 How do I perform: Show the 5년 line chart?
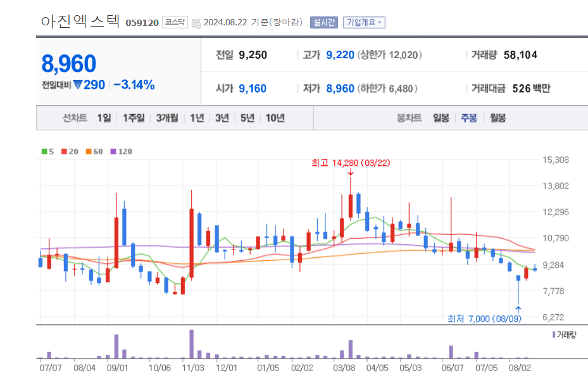(x=247, y=118)
